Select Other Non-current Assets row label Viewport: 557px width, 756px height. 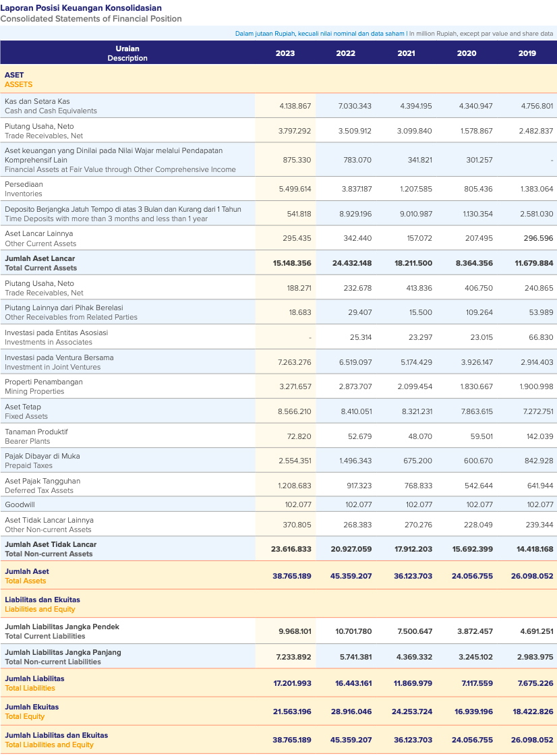pyautogui.click(x=49, y=525)
